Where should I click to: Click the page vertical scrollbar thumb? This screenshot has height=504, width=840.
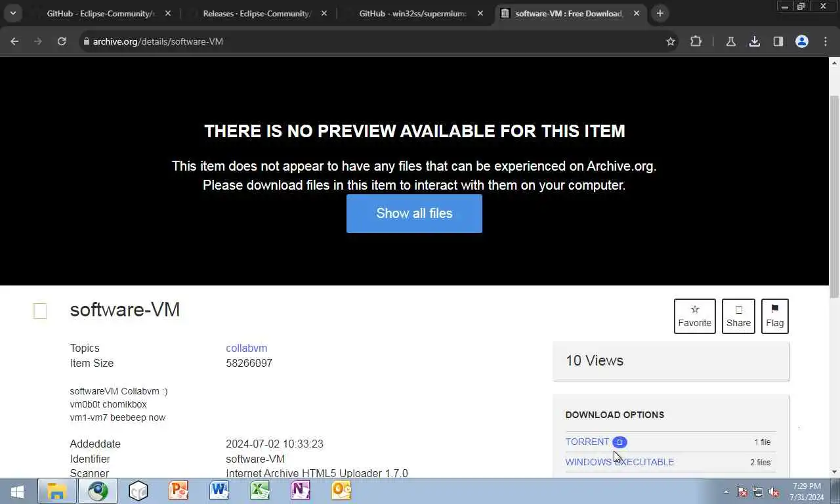click(834, 196)
